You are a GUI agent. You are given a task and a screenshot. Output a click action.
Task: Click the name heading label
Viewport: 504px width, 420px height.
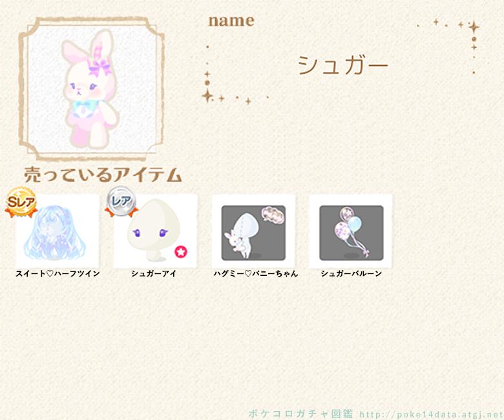231,21
